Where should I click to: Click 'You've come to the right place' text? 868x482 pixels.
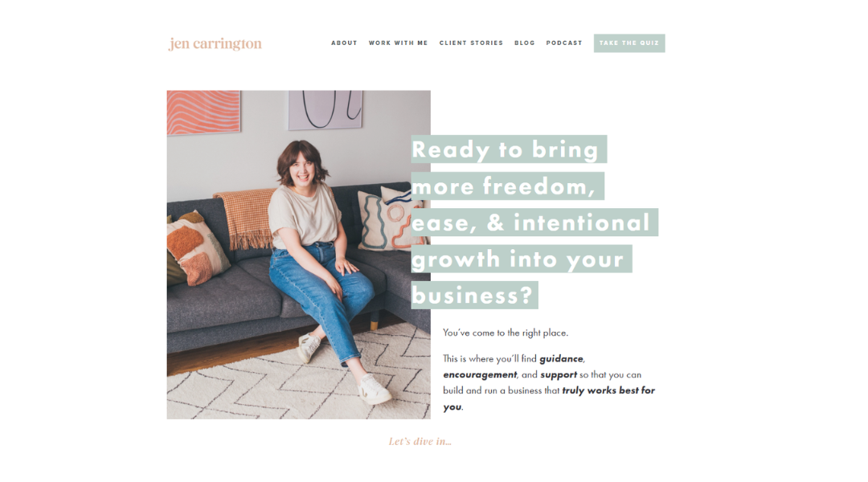506,333
